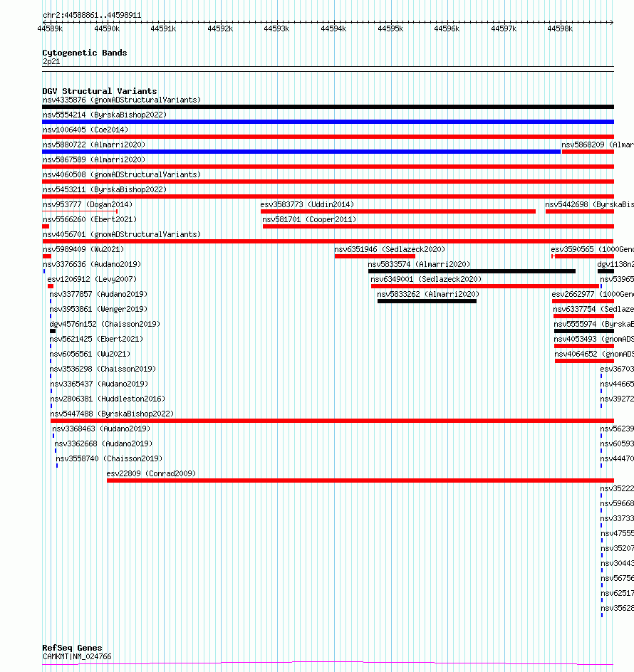Click nsv5566260 (Ebert2021) label
Screen dimensions: 634x672
pyautogui.click(x=90, y=219)
